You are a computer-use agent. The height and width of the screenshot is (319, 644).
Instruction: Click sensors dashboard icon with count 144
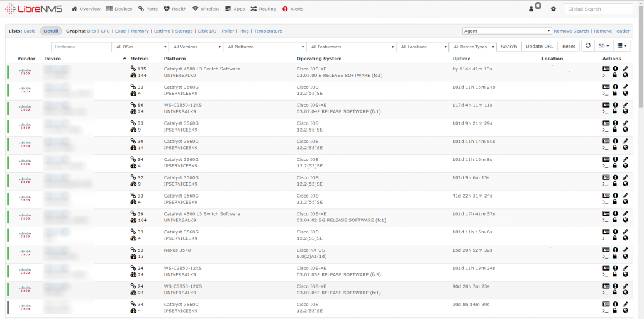tap(133, 76)
